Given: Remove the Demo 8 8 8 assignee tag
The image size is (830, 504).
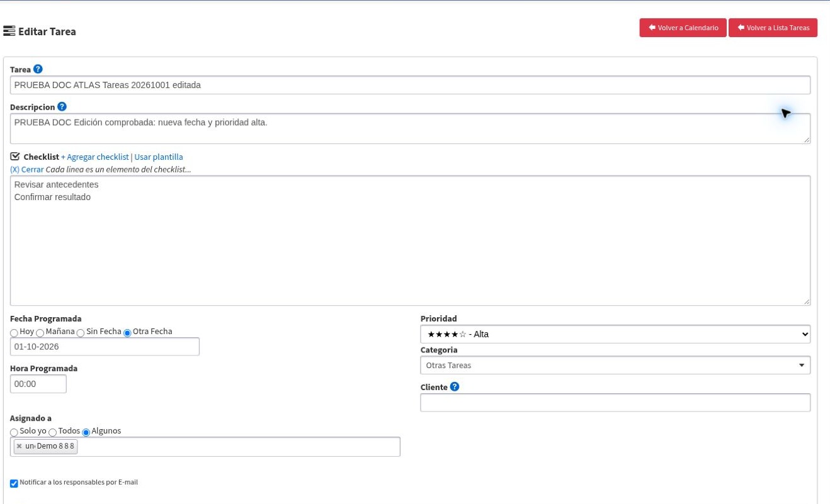Looking at the screenshot, I should pyautogui.click(x=19, y=446).
